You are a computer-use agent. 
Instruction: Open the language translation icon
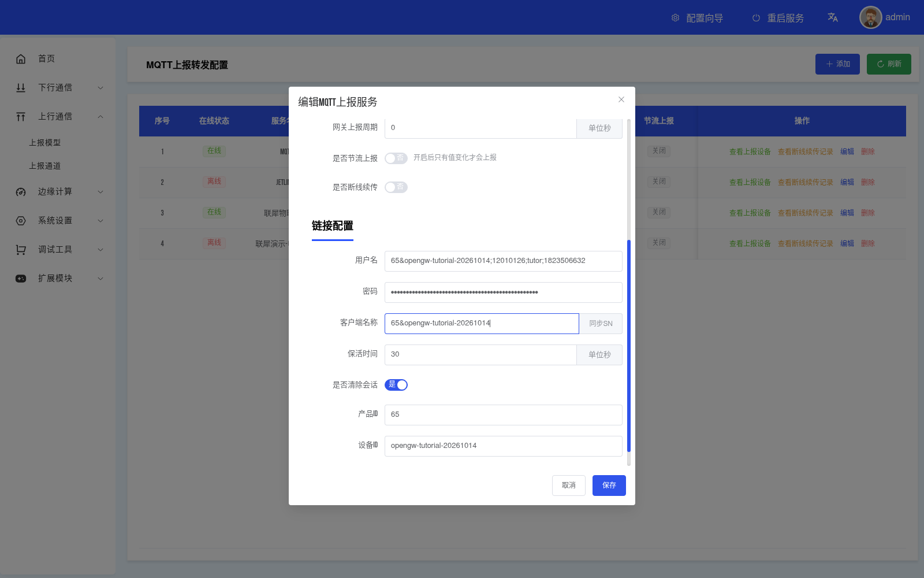pos(833,17)
